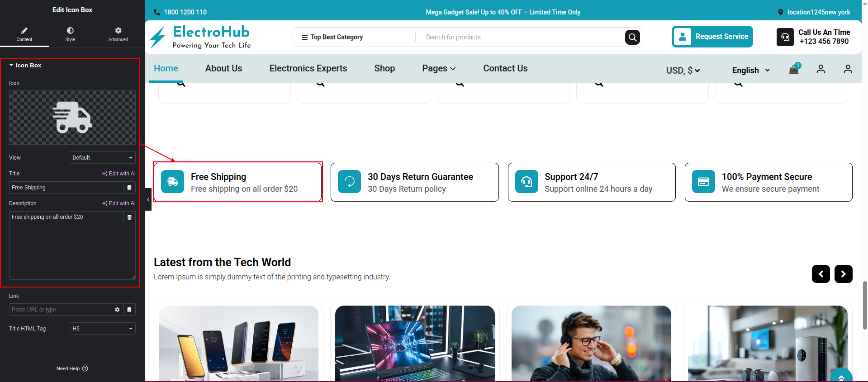
Task: Open the About Us menu item
Action: point(223,68)
